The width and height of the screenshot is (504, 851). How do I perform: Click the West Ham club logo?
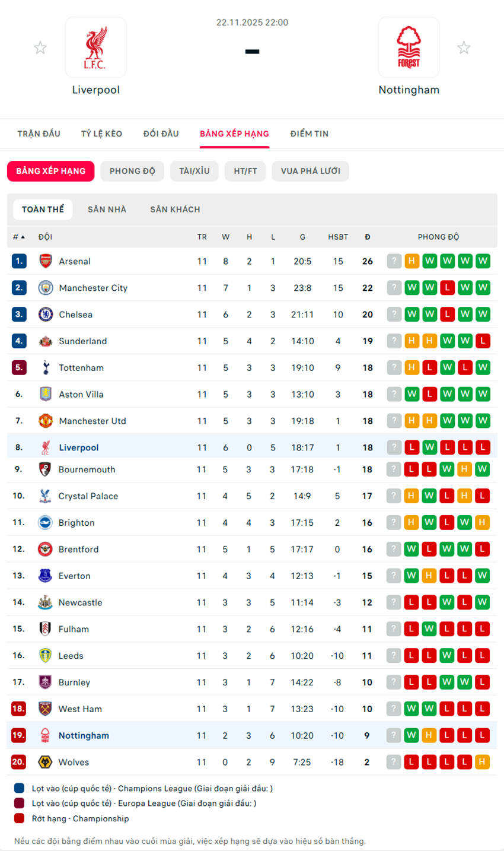tap(45, 709)
